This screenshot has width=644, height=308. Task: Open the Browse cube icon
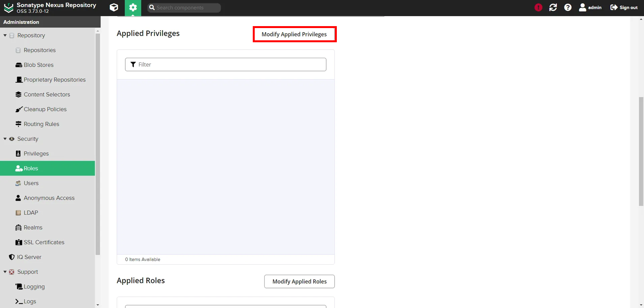coord(114,7)
